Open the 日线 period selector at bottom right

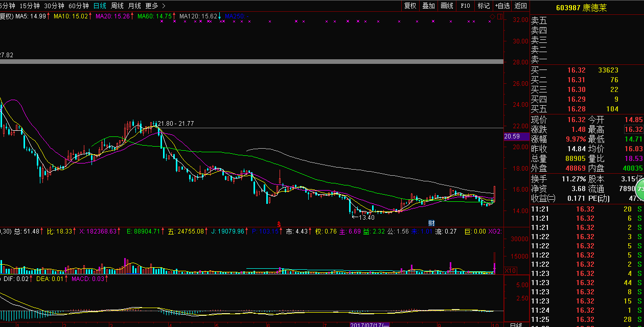point(516,324)
